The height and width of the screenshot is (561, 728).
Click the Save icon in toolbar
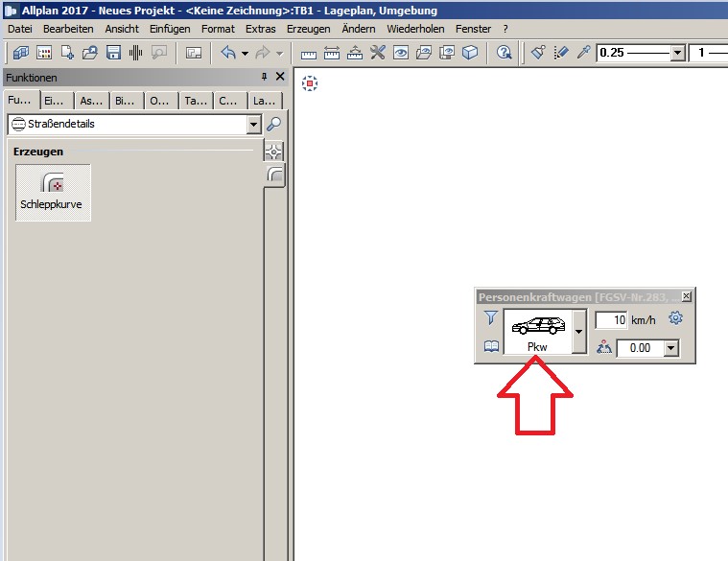[x=113, y=53]
